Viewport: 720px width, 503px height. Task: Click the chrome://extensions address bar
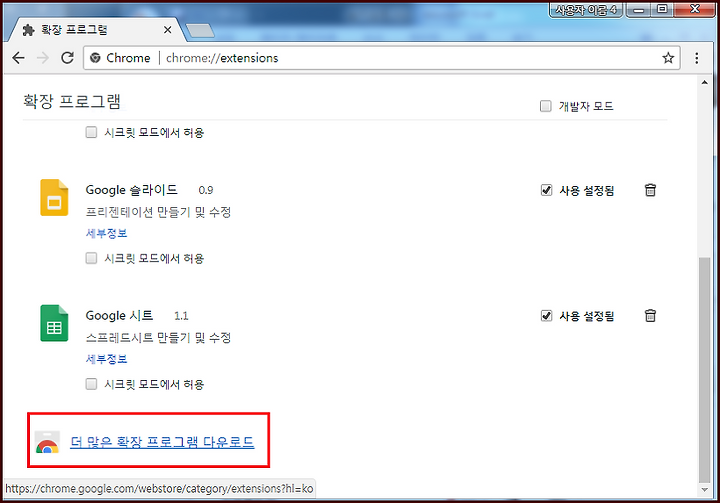(381, 58)
